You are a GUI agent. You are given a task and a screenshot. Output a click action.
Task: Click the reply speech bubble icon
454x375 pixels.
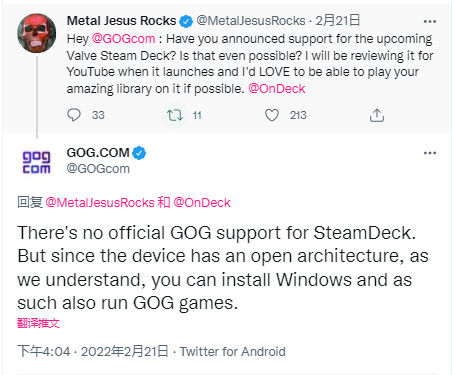[x=74, y=115]
